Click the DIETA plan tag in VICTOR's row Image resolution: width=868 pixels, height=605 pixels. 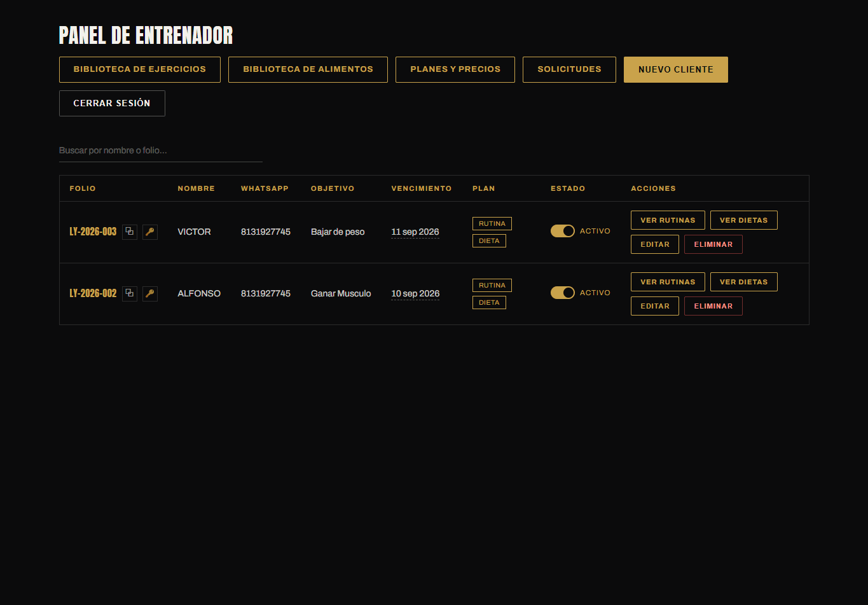(x=489, y=241)
